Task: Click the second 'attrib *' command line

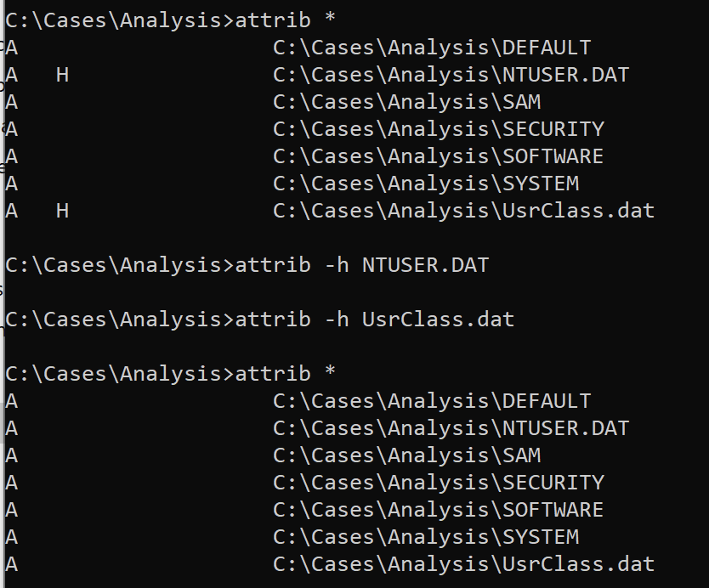Action: (170, 373)
